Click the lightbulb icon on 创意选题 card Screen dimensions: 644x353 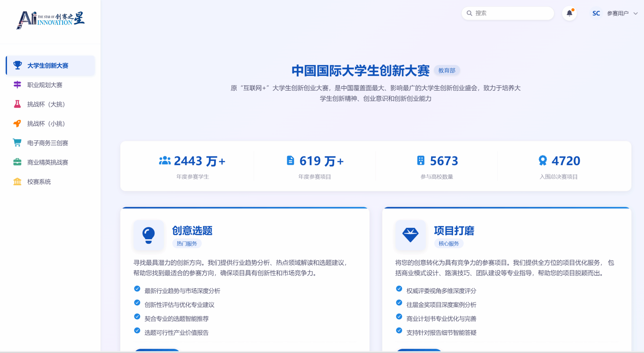pos(148,235)
